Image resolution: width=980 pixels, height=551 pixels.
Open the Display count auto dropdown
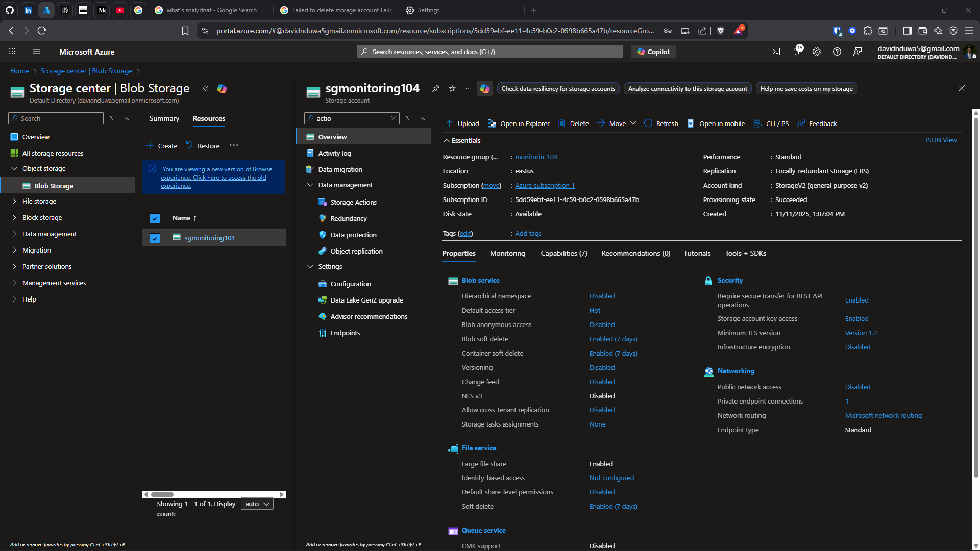[x=257, y=504]
